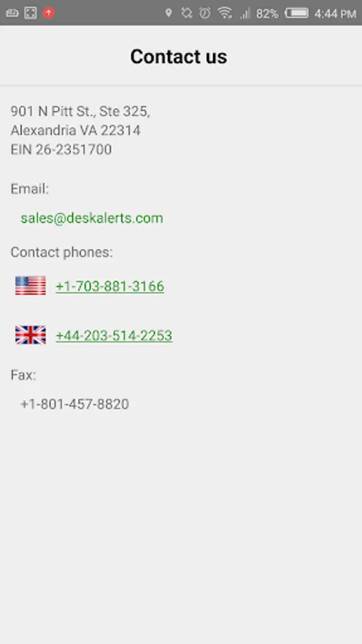Tap the 4:44 PM clock
This screenshot has width=362, height=644.
click(x=336, y=14)
